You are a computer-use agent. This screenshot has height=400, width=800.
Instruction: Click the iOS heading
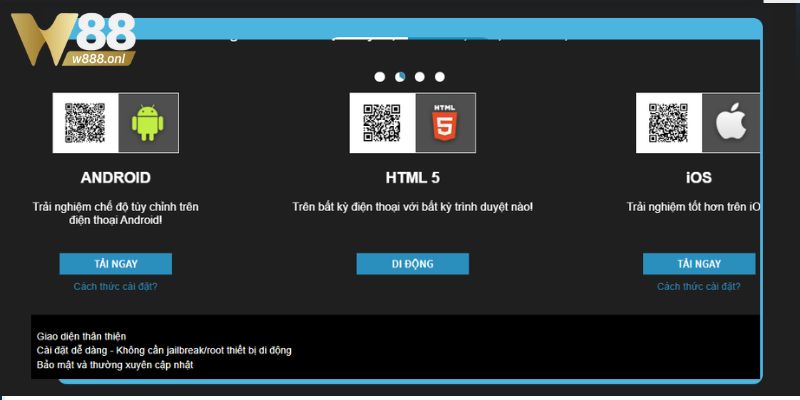(x=698, y=178)
